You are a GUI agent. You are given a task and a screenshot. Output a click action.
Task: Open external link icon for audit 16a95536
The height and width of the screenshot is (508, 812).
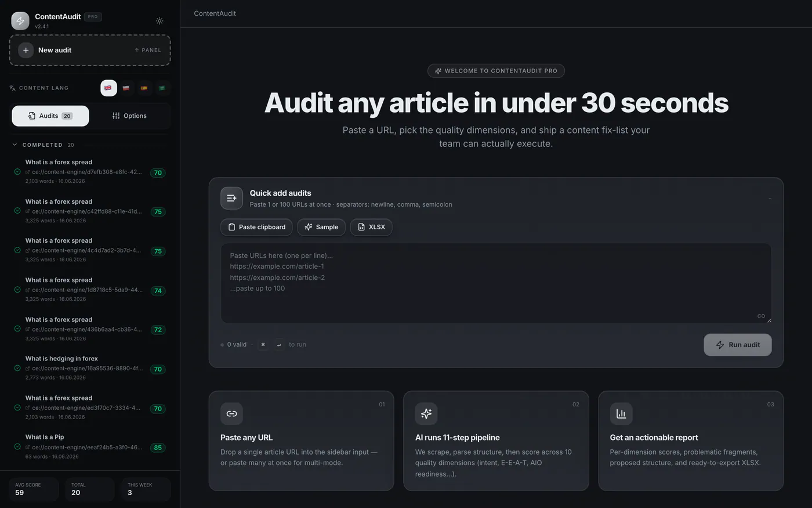[28, 368]
